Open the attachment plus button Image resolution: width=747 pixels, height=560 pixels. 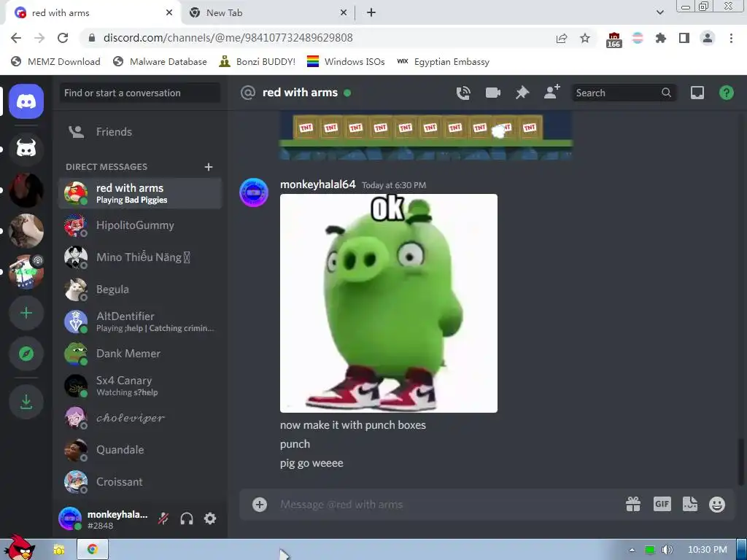pos(260,505)
